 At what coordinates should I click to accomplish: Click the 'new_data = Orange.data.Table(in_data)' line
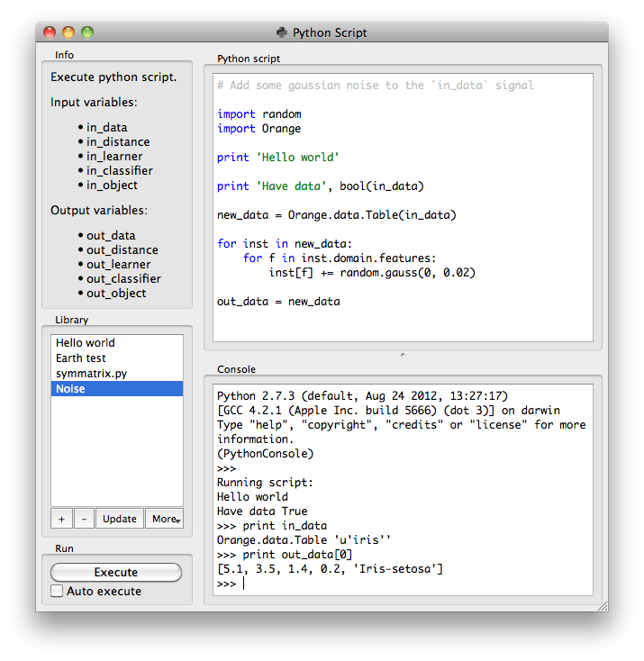click(337, 215)
